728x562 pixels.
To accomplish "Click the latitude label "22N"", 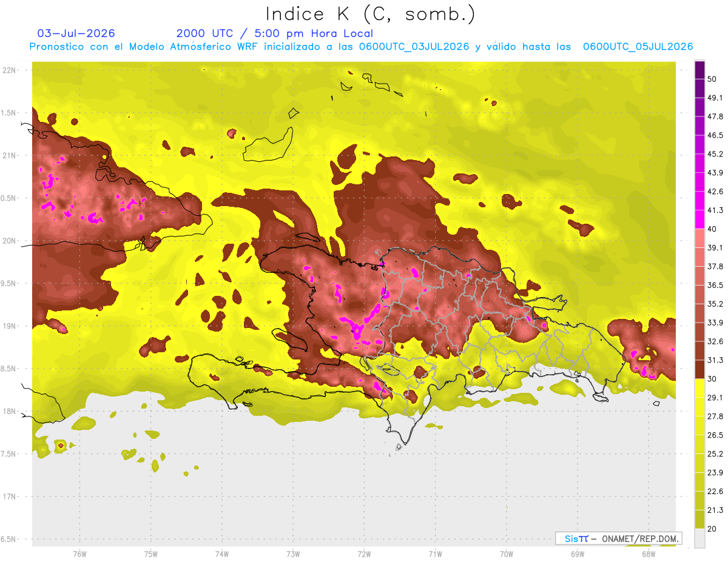I will [x=10, y=70].
